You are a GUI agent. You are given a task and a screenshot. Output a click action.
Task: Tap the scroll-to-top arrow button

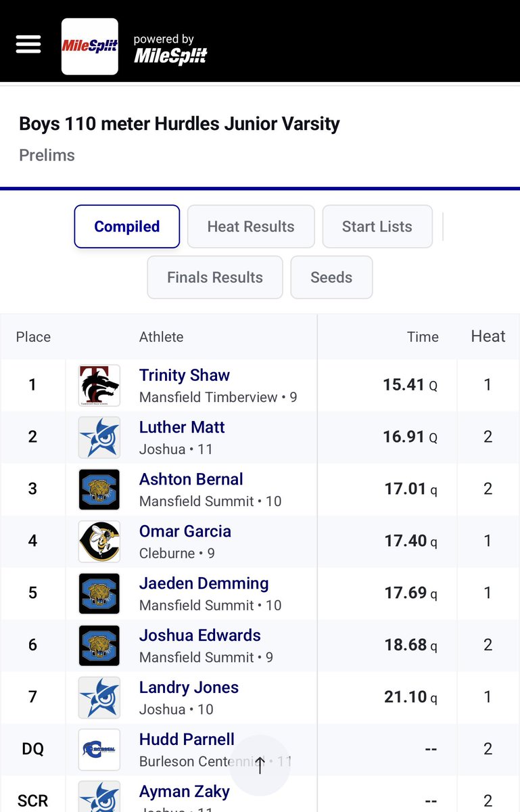pyautogui.click(x=260, y=765)
